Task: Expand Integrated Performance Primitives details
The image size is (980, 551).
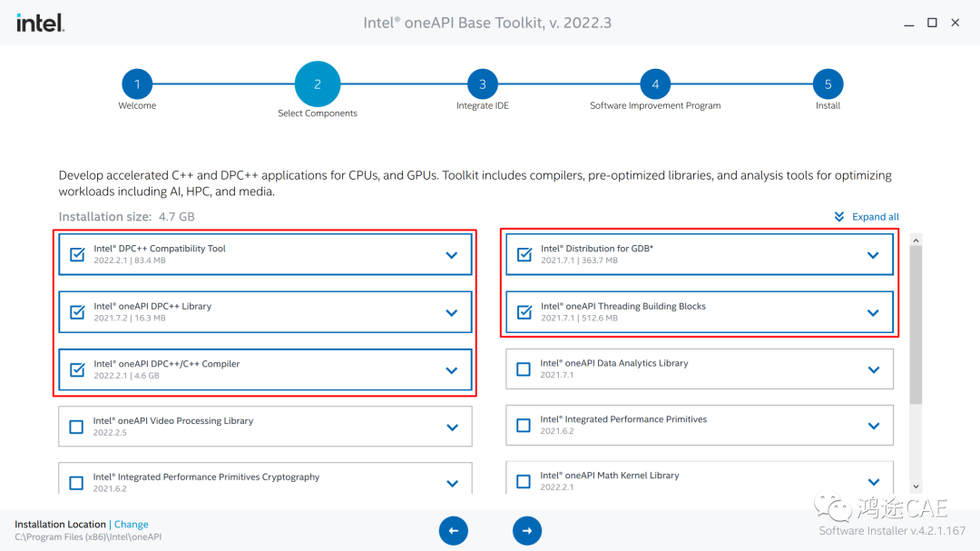Action: [x=874, y=426]
